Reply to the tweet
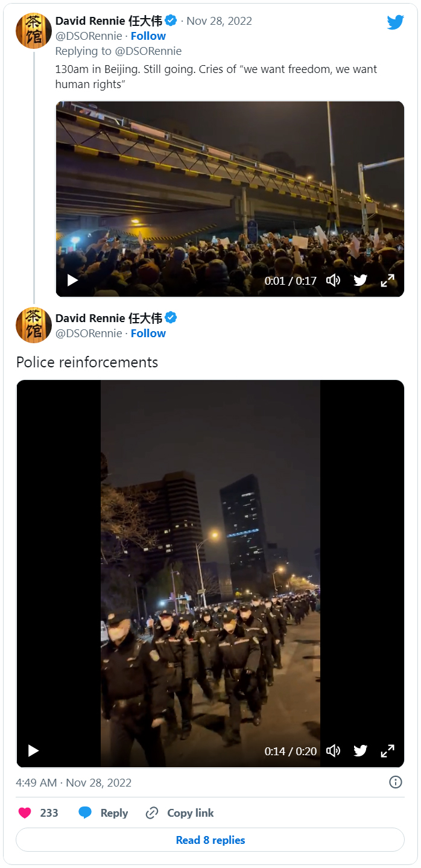This screenshot has height=868, width=421. (x=103, y=813)
